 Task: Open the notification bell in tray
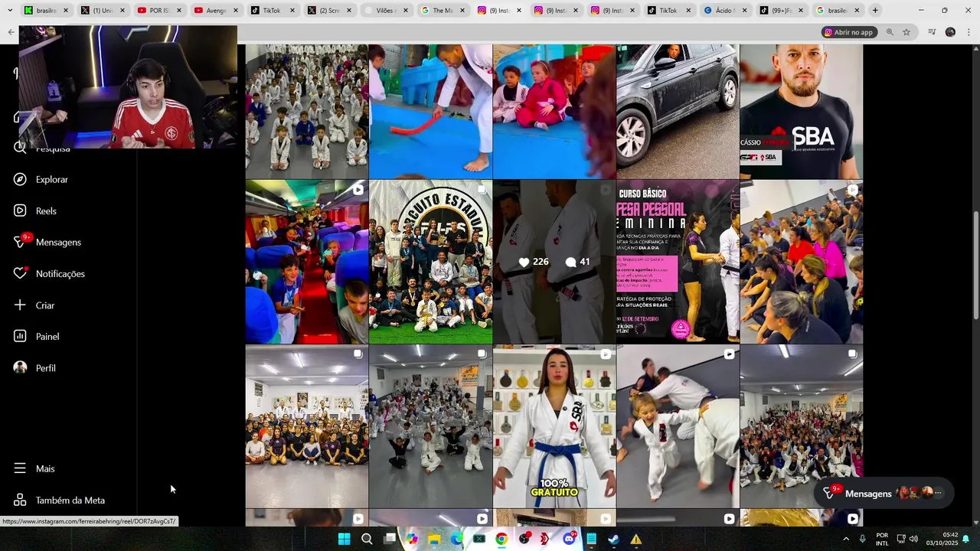[966, 539]
